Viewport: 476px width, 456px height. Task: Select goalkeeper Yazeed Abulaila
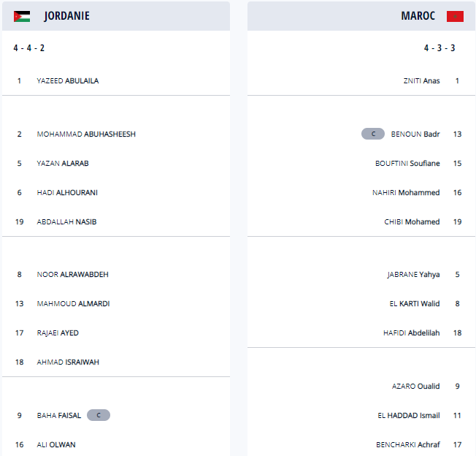67,81
